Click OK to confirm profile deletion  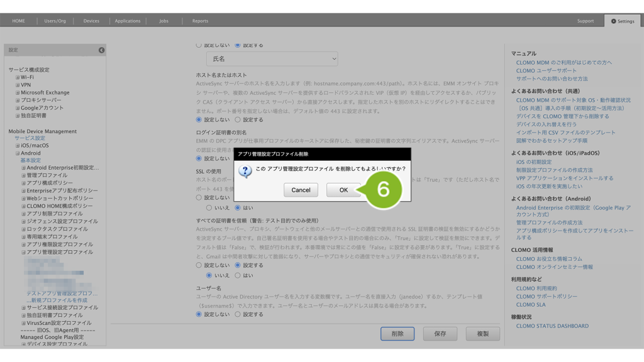(343, 190)
